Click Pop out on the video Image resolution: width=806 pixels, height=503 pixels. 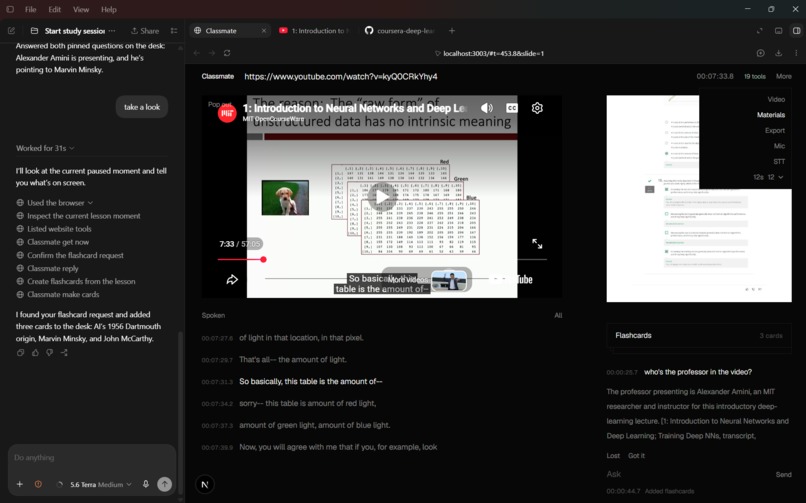(x=219, y=104)
